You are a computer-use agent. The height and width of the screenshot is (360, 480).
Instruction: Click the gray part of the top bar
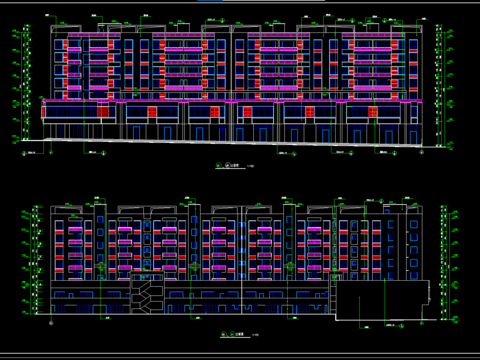pos(274,1)
